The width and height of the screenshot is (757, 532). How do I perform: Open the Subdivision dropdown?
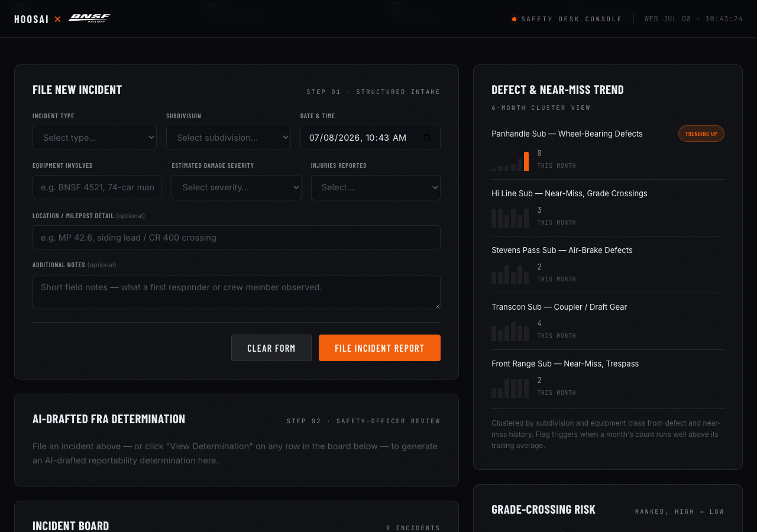click(x=228, y=137)
